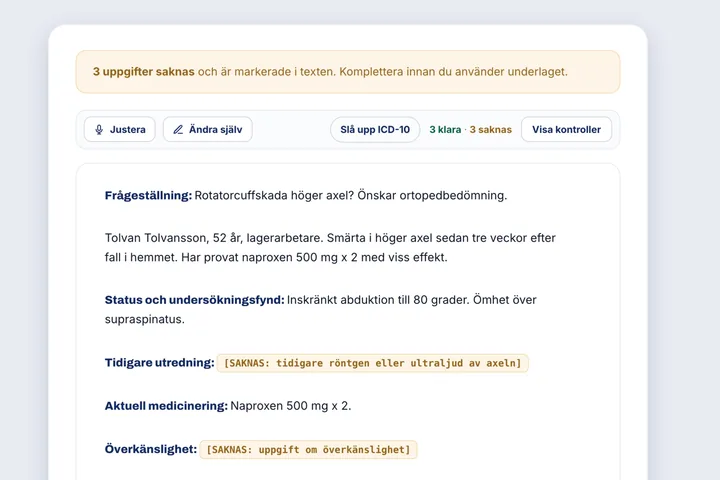Image resolution: width=720 pixels, height=480 pixels.
Task: Click the Visa kontroller button
Action: tap(566, 130)
